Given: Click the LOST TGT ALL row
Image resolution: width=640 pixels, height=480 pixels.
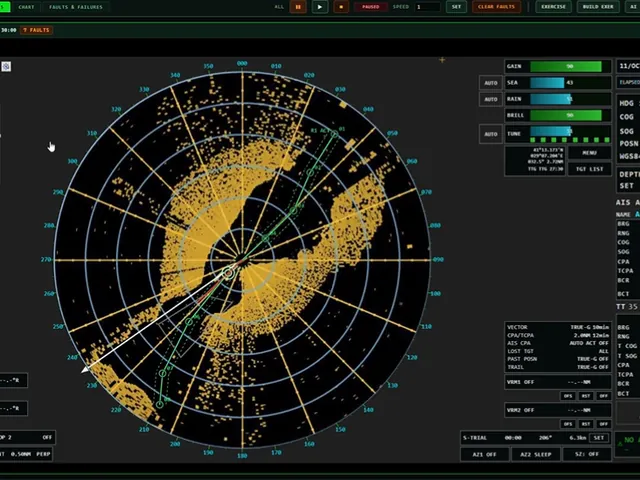Looking at the screenshot, I should pos(558,351).
